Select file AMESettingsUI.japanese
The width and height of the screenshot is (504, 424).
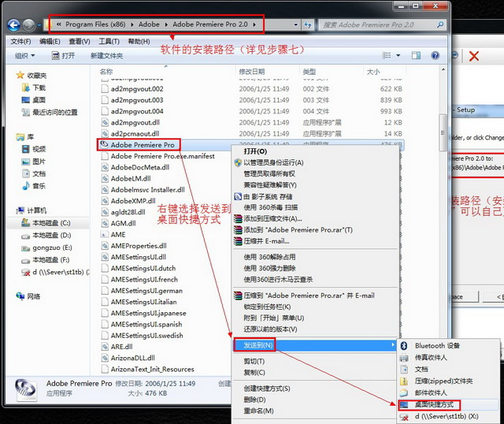tap(148, 313)
